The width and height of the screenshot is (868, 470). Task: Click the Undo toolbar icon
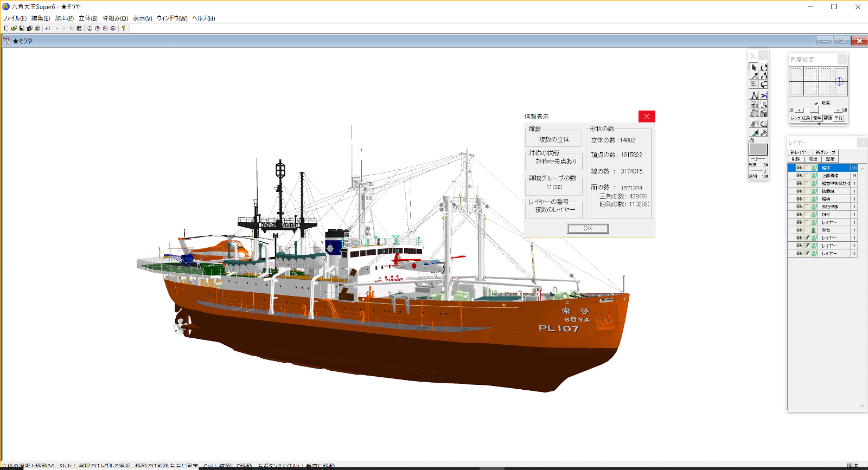(x=48, y=28)
